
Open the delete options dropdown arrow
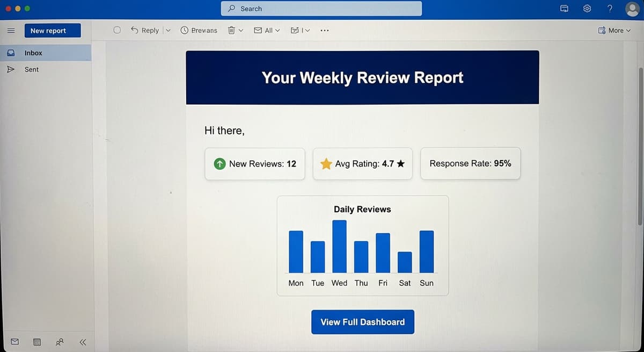[x=241, y=30]
